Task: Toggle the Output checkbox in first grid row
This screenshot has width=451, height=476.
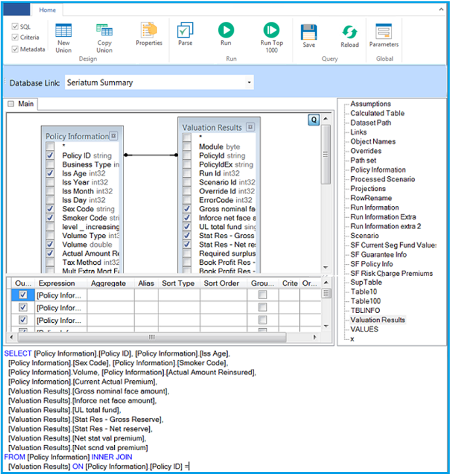Action: [x=23, y=294]
